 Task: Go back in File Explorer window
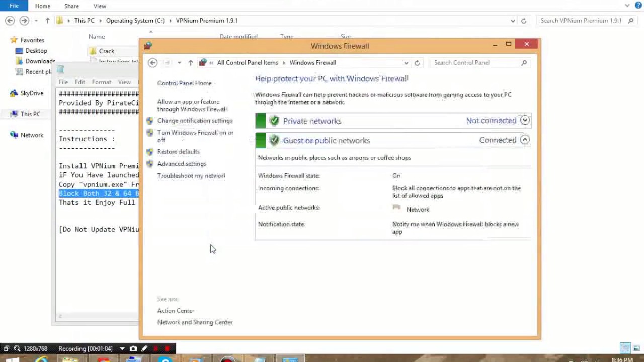pos(10,21)
